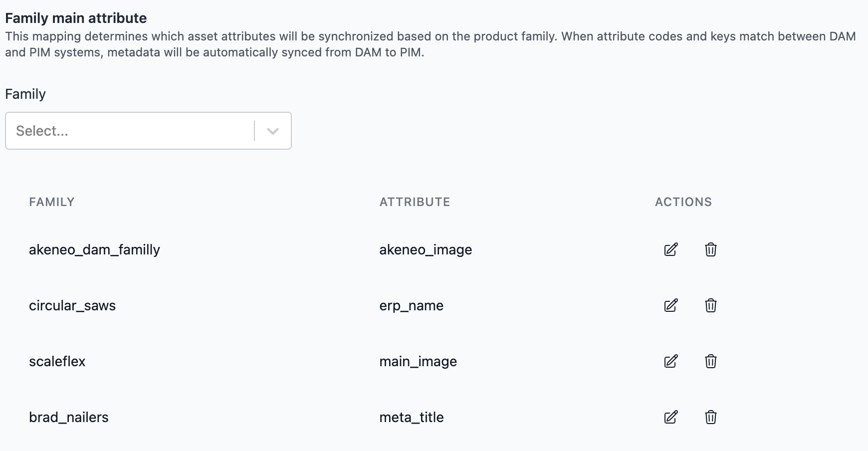Select the circular_saws family cell

tap(72, 305)
